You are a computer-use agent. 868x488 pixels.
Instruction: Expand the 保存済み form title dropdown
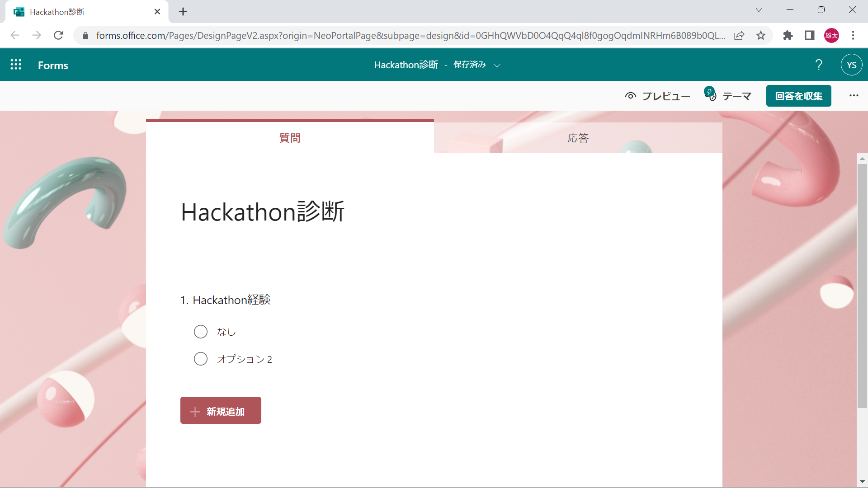pos(497,66)
